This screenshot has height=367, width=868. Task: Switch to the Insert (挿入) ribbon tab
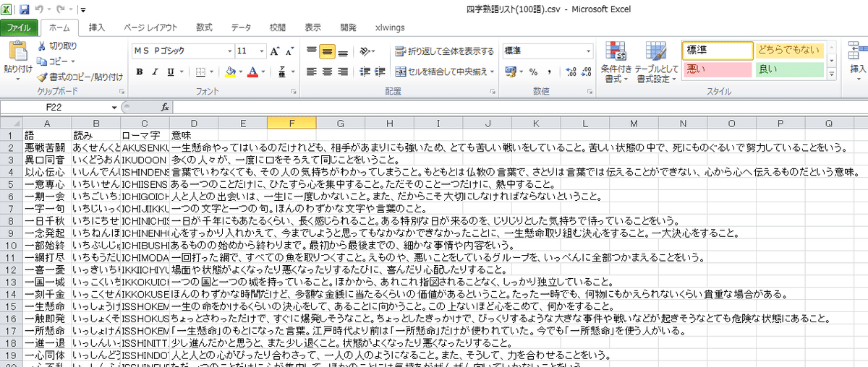click(96, 27)
